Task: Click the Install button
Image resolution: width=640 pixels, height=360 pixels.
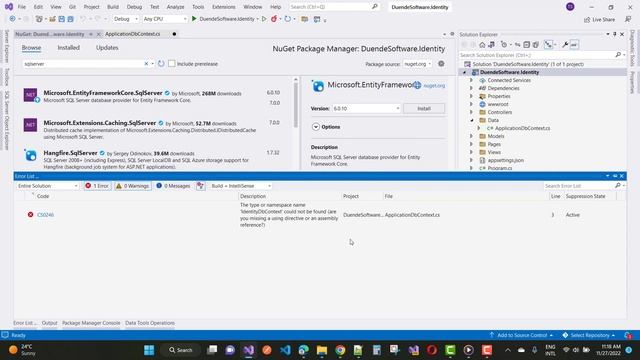Action: (x=424, y=109)
